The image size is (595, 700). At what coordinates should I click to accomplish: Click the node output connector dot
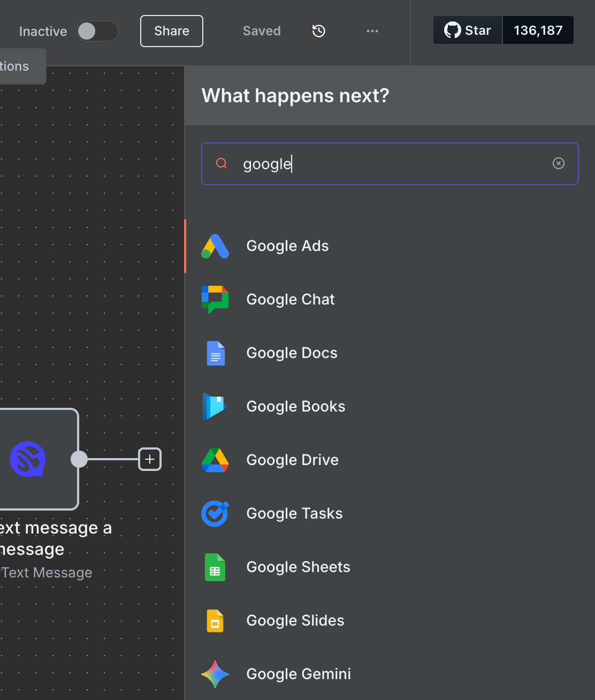point(79,459)
